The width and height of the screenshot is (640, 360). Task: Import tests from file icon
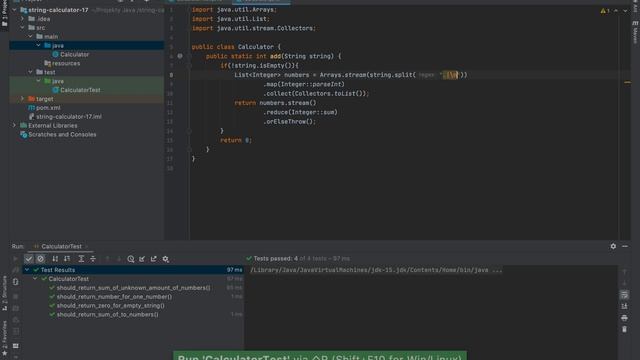click(142, 259)
